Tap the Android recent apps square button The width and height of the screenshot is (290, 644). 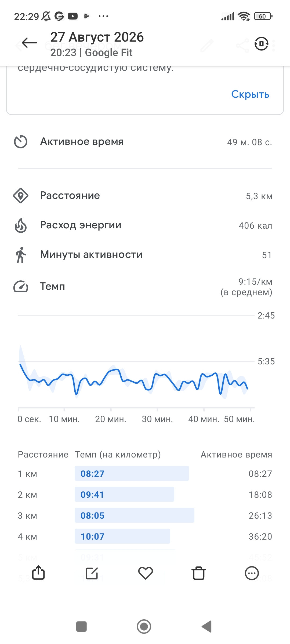[x=81, y=627]
